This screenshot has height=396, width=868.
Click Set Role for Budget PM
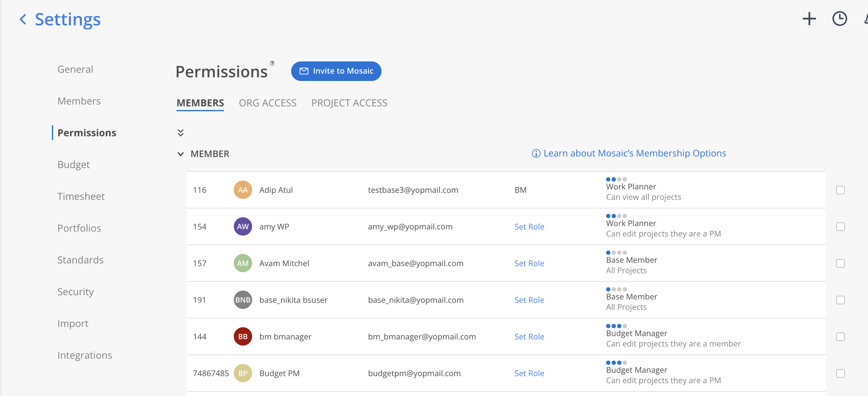(529, 373)
